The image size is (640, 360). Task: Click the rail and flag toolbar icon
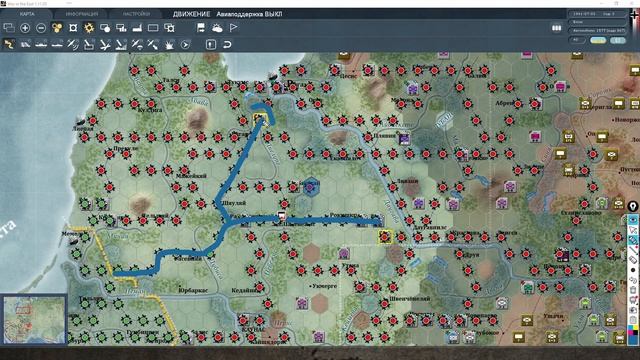click(x=201, y=28)
